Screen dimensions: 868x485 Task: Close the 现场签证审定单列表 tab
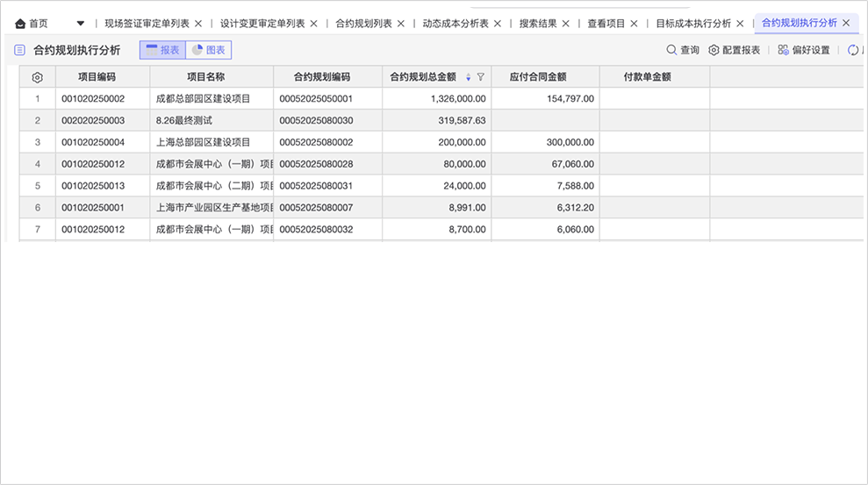197,24
